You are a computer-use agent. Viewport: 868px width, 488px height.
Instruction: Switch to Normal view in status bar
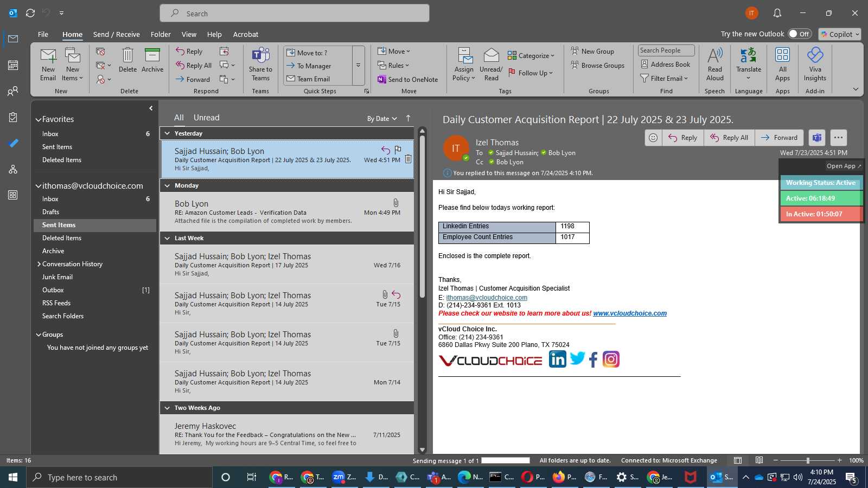738,460
